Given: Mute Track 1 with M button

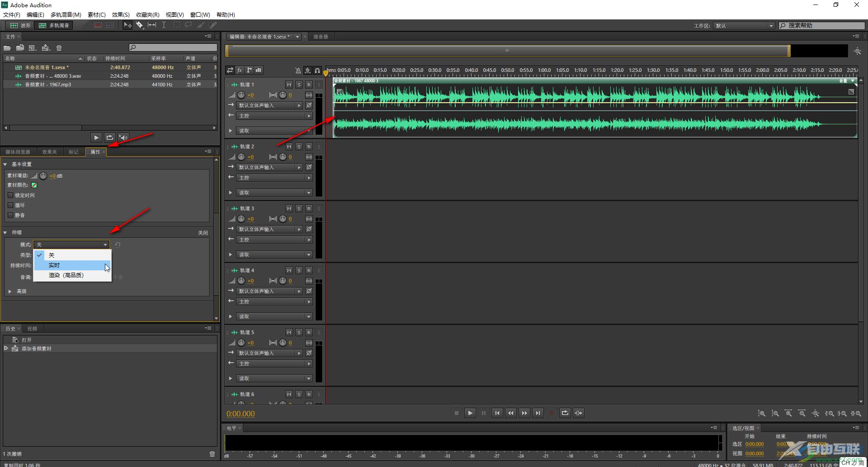Looking at the screenshot, I should (x=289, y=85).
